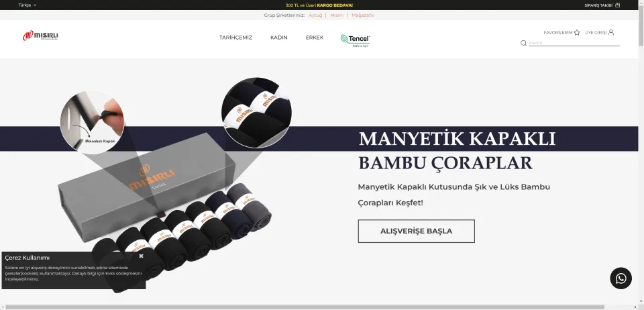Open Favorilerim favorites link
The image size is (644, 310).
[x=557, y=32]
